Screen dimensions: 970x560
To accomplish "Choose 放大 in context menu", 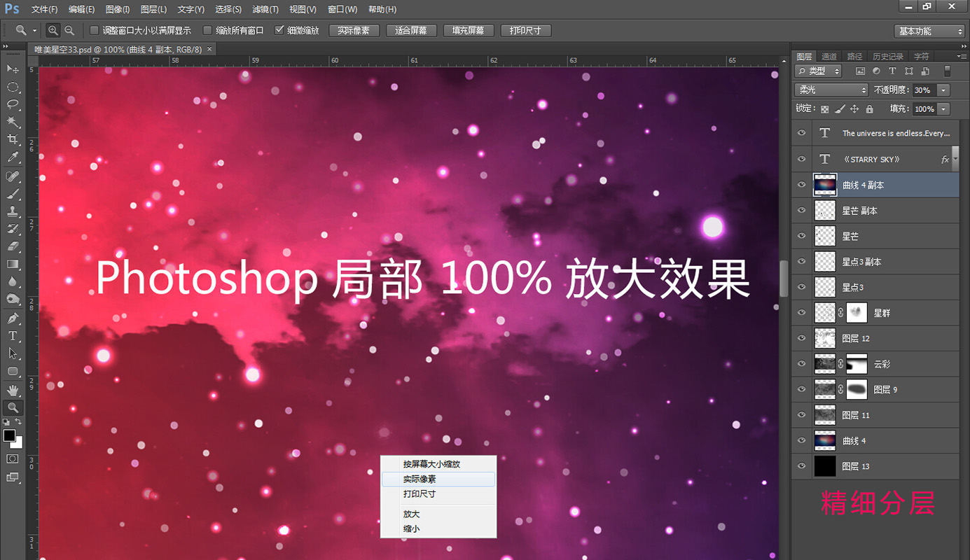I will point(438,514).
